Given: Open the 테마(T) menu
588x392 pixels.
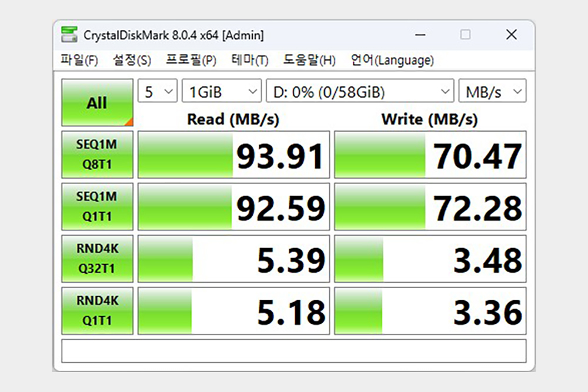Looking at the screenshot, I should point(250,60).
